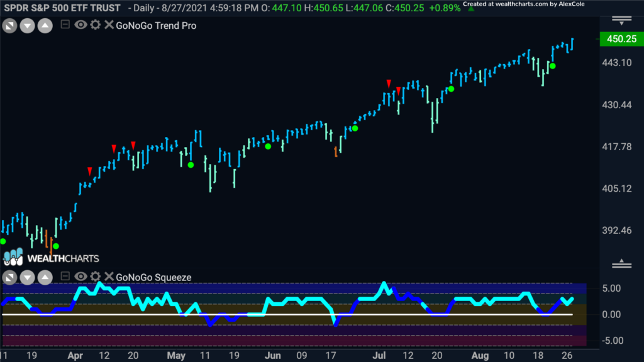Screen dimensions: 644x362
Task: Click the resize arrow icon on Trend Pro panel
Action: (x=10, y=26)
